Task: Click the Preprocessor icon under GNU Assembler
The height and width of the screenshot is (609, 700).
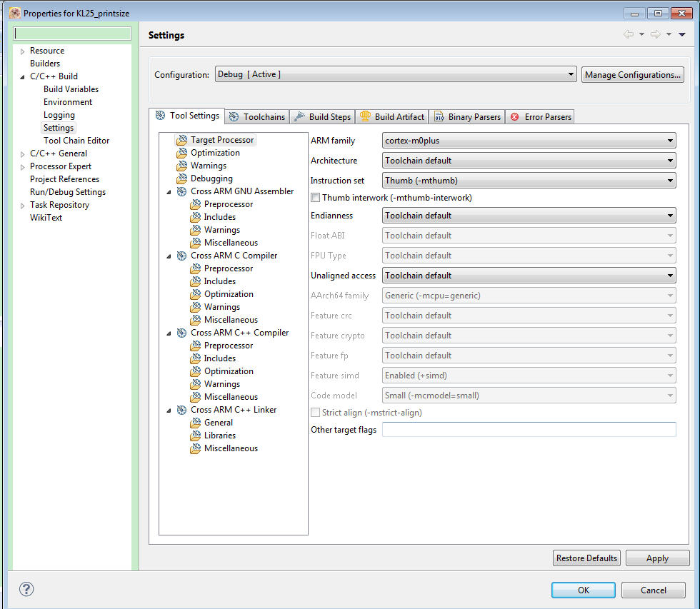Action: 195,204
